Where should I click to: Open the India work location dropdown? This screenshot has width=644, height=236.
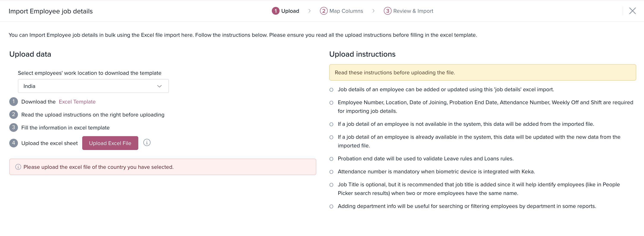(x=93, y=86)
